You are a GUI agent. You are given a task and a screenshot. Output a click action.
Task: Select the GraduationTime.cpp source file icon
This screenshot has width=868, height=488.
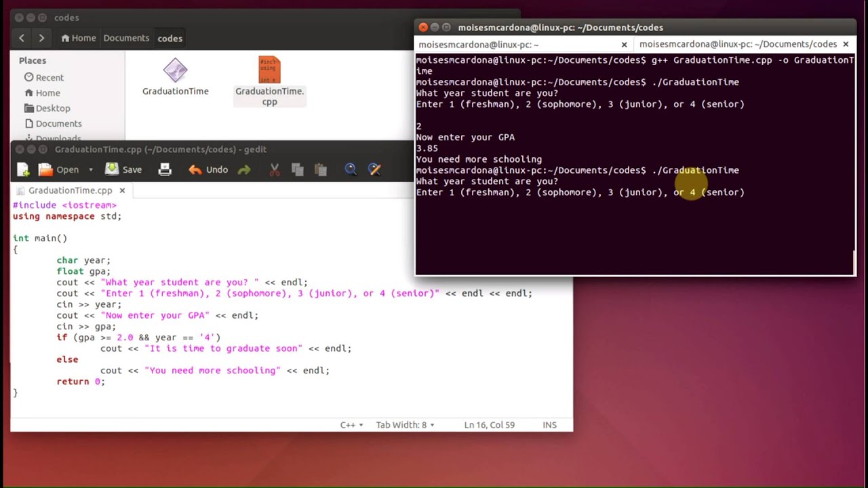pos(269,70)
